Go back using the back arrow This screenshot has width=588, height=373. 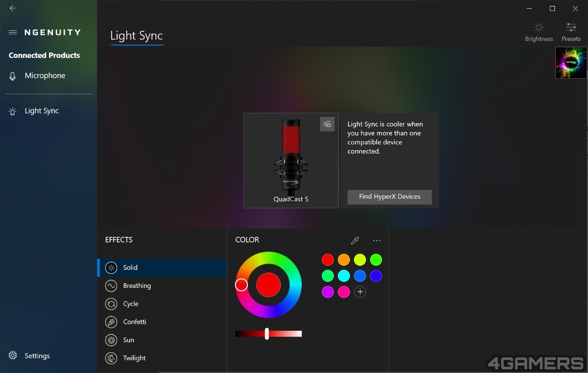pos(12,8)
